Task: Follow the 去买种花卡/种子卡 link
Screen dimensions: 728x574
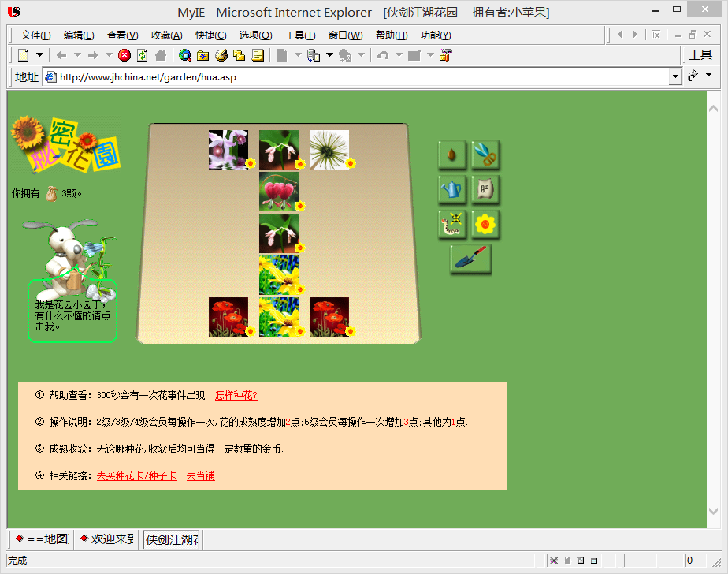Action: click(x=136, y=476)
